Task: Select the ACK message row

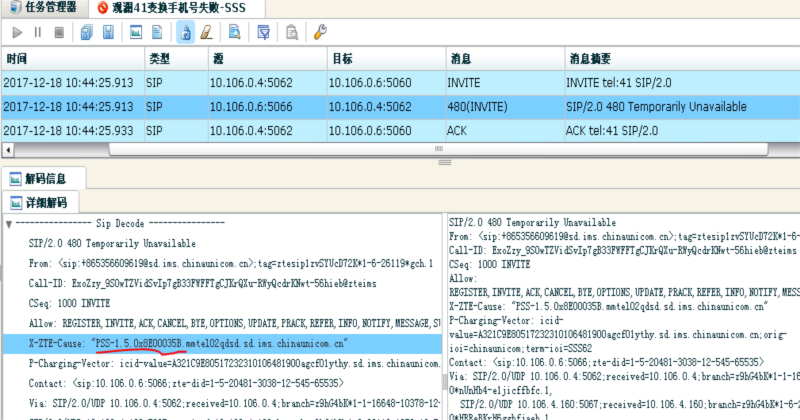Action: pyautogui.click(x=400, y=130)
